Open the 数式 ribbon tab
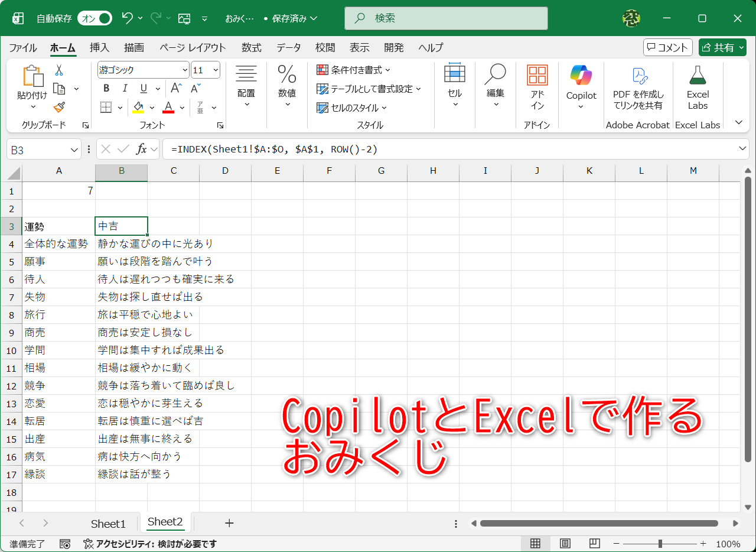The width and height of the screenshot is (756, 552). tap(251, 48)
